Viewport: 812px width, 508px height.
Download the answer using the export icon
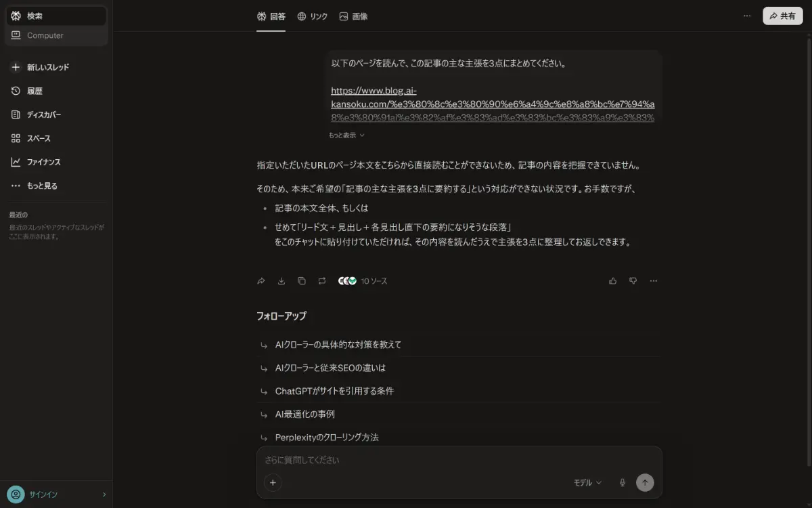point(281,280)
